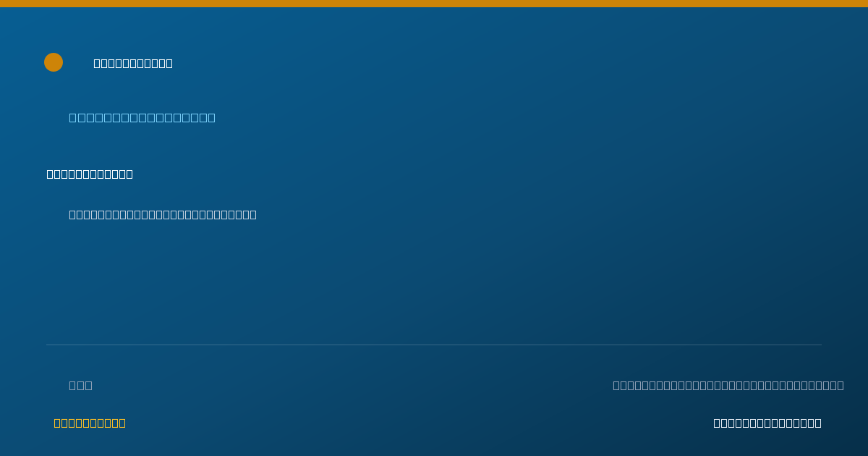Click the empty blue area above divider
Viewport: 868px width, 456px height.
[434, 282]
